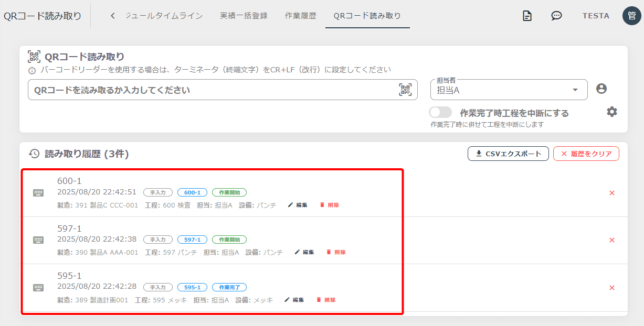The height and width of the screenshot is (326, 644).
Task: Edit the 595-1 entry via 編集
Action: pyautogui.click(x=294, y=300)
